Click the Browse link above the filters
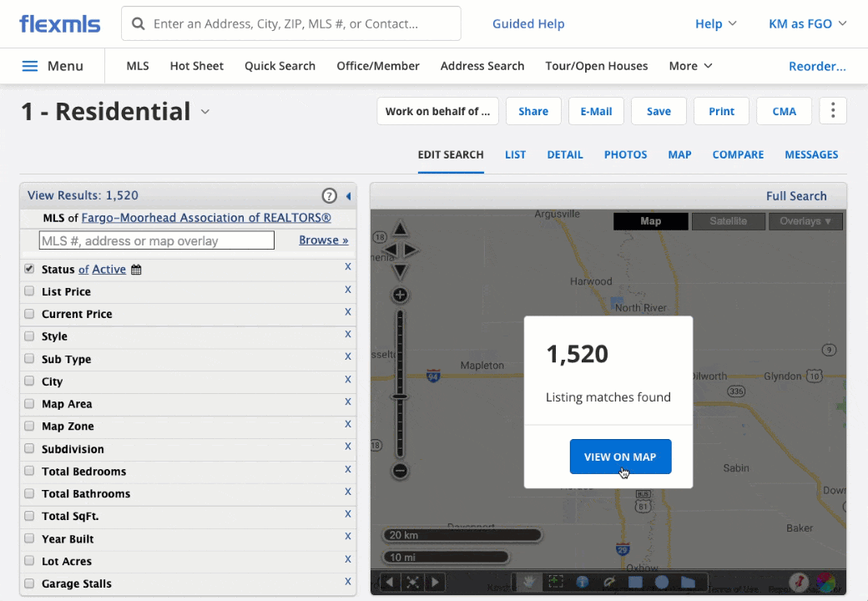This screenshot has height=601, width=868. pyautogui.click(x=324, y=240)
